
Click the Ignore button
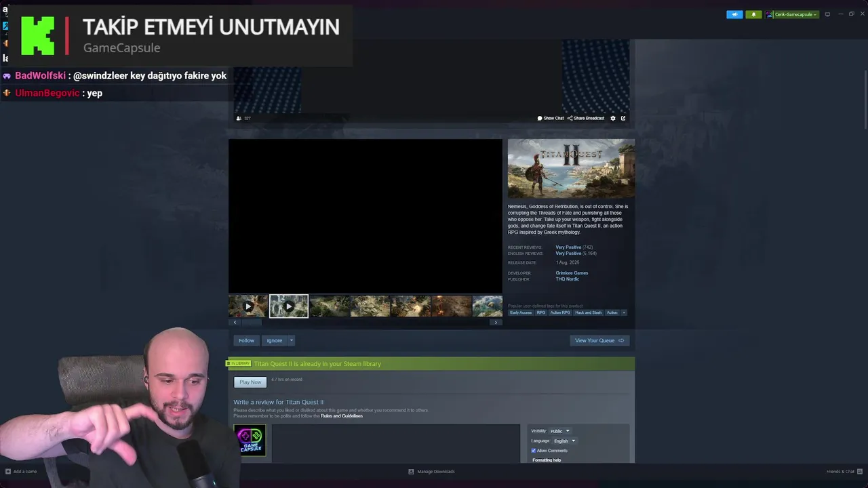[275, 340]
